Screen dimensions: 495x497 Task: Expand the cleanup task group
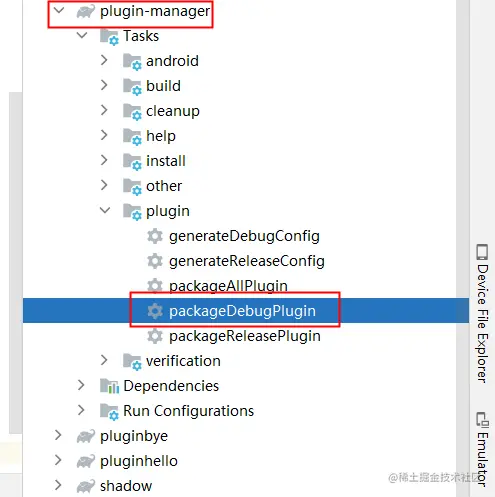[x=104, y=110]
